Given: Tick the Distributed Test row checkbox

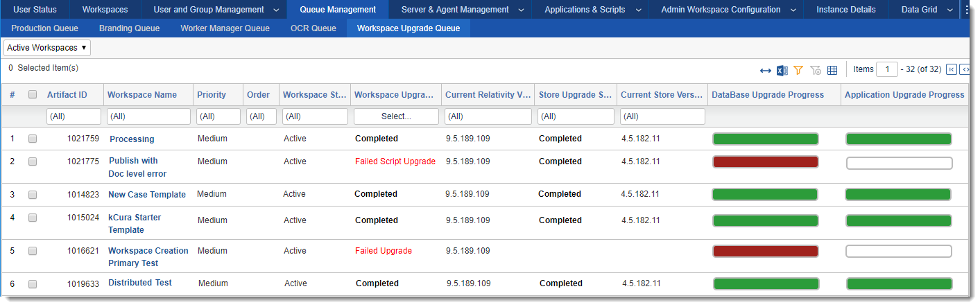Looking at the screenshot, I should [33, 283].
